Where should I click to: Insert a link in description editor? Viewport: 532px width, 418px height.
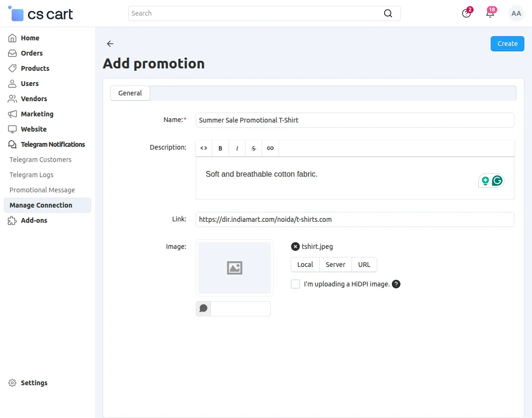270,148
